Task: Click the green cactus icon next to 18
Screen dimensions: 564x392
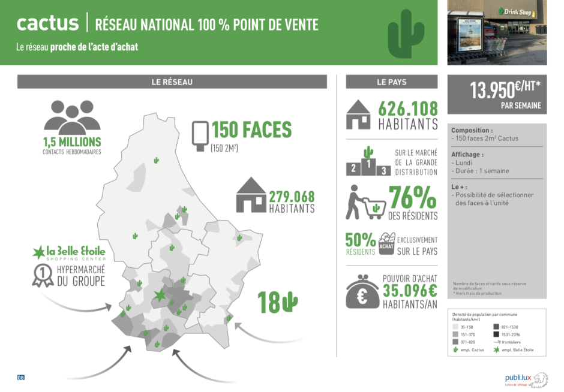Action: pos(290,302)
